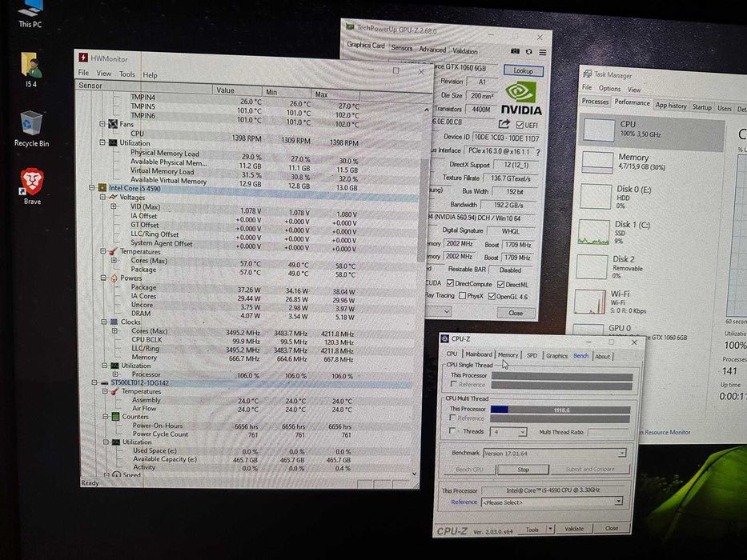Toggle the OpenGL 4.6 checkbox in GPU-Z
Viewport: 747px width, 560px height.
coord(492,297)
